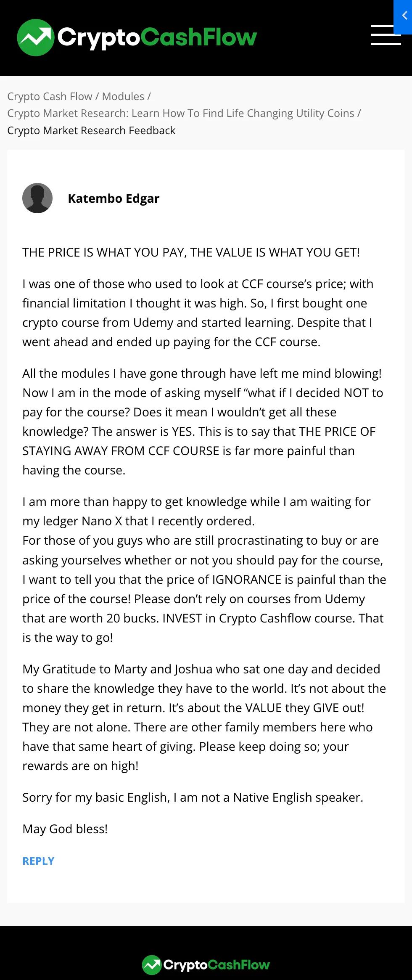Open Crypto Market Research: Learn How breadcrumb

(x=181, y=113)
